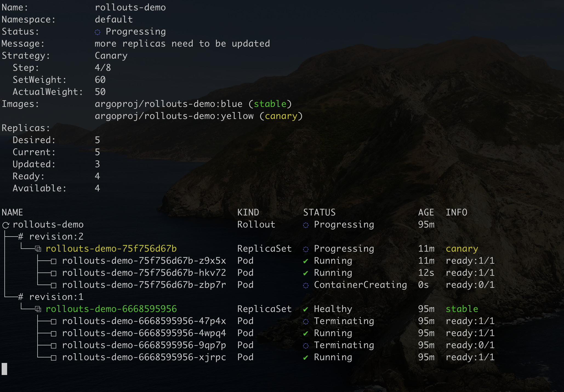The height and width of the screenshot is (392, 564).
Task: Click the pod square icon for hkv72
Action: coord(54,273)
